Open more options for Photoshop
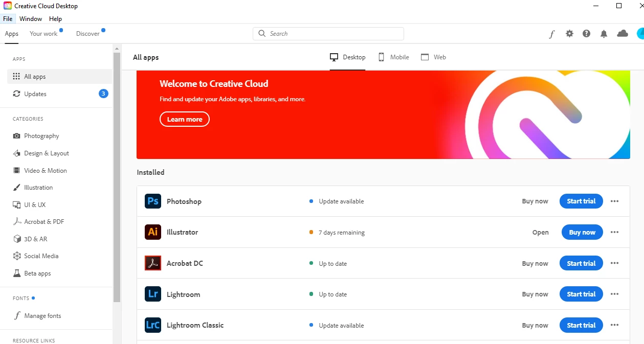Viewport: 644px width, 344px height. click(614, 201)
